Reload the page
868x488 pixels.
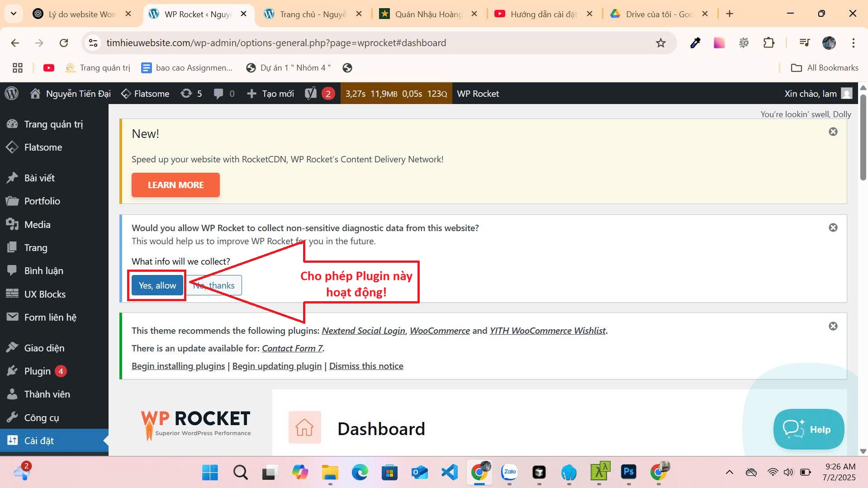(64, 43)
